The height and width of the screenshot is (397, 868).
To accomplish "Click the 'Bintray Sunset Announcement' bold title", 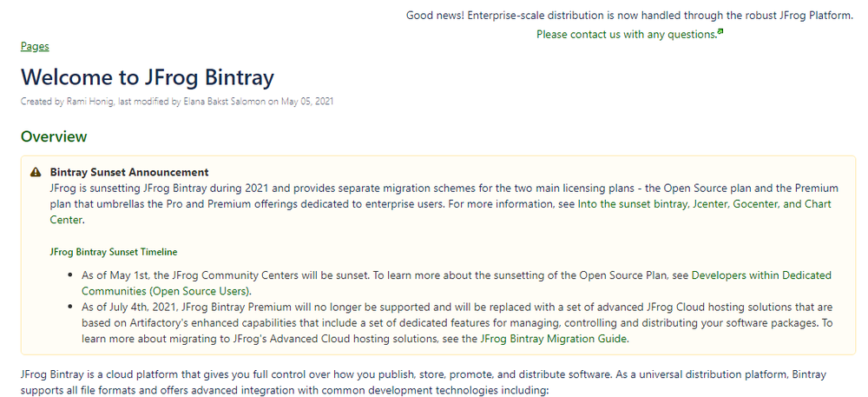I will coord(129,172).
